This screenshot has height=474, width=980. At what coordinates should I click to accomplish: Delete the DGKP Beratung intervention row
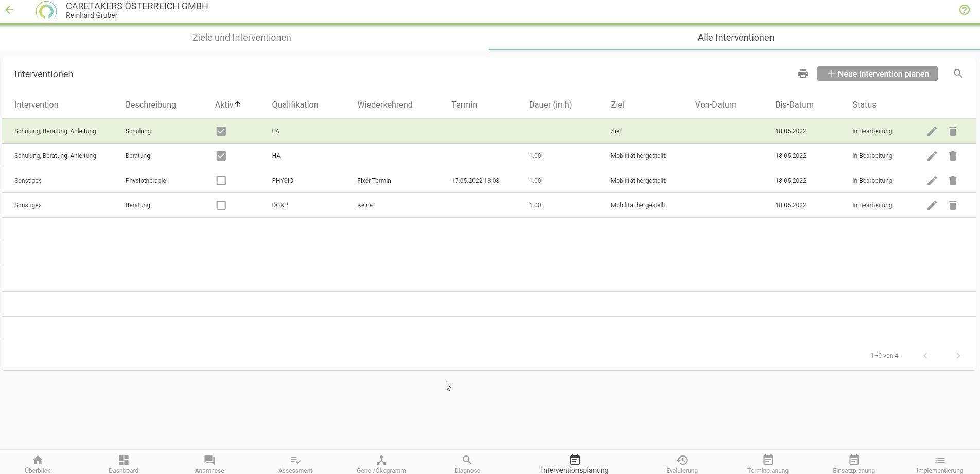coord(952,205)
